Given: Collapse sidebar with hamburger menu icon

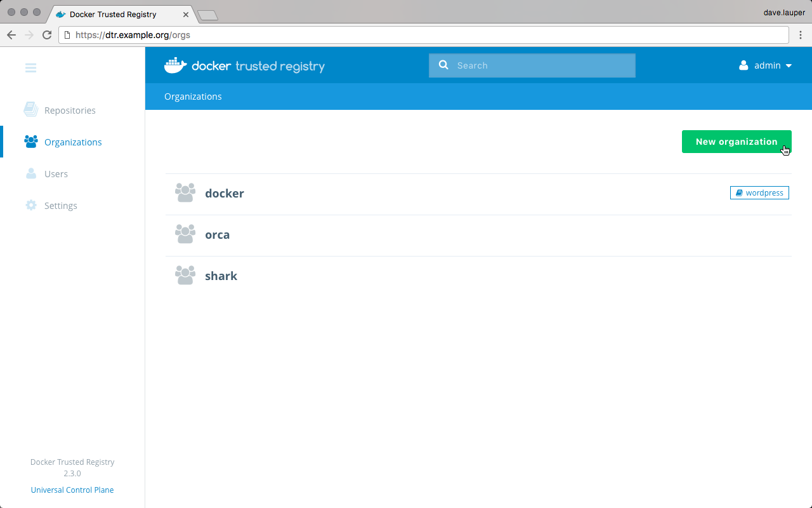Looking at the screenshot, I should coord(30,68).
